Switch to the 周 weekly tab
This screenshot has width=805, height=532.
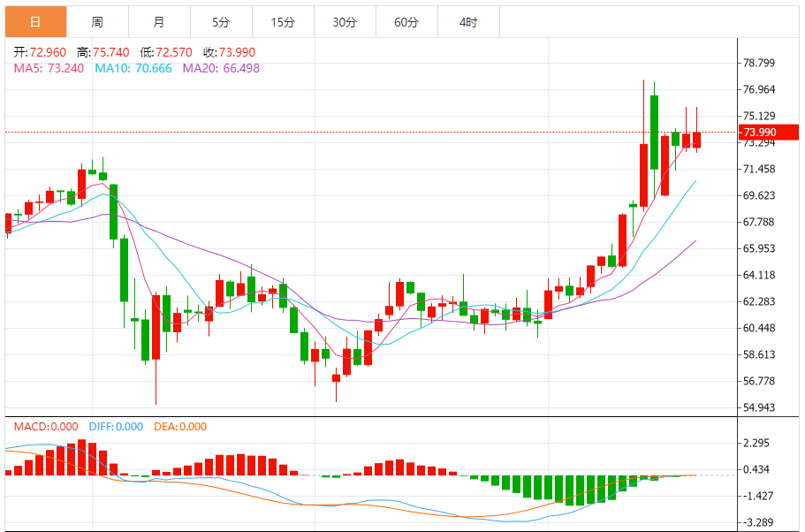click(97, 22)
